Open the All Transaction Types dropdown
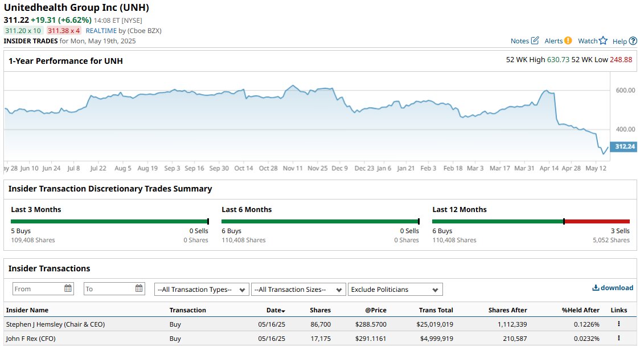Viewport: 644px width, 346px height. pyautogui.click(x=202, y=290)
